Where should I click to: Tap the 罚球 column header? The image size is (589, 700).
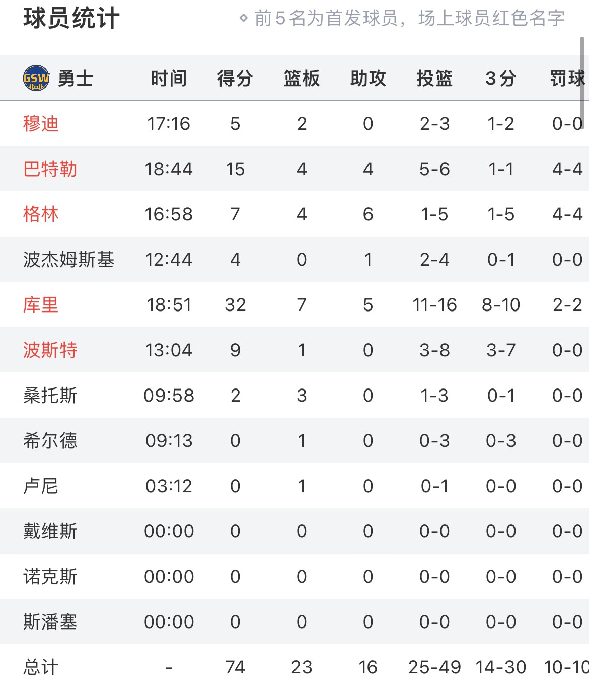click(x=568, y=79)
